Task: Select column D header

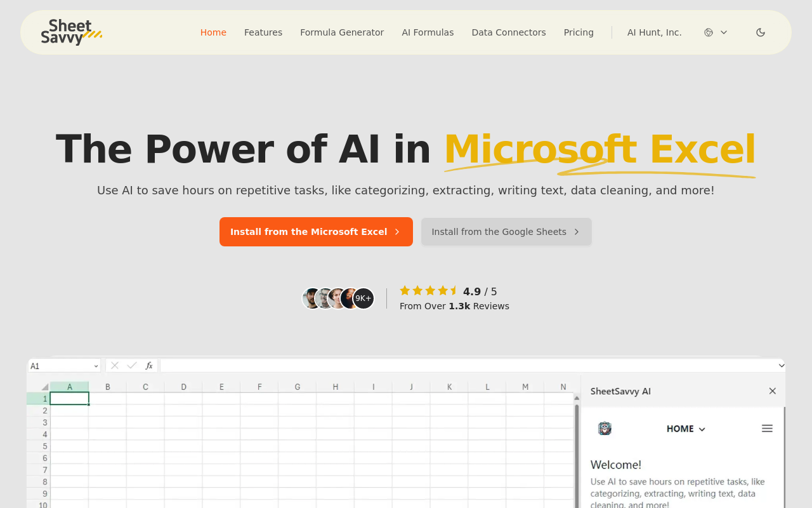Action: tap(183, 387)
